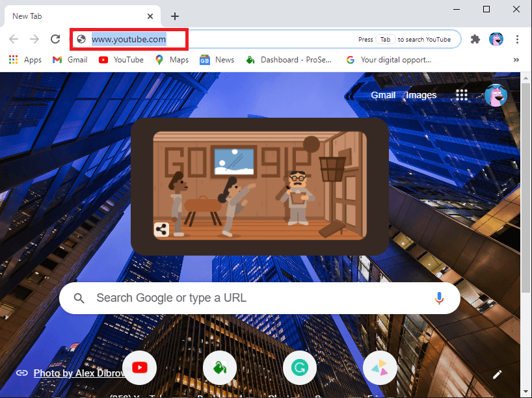
Task: Open the Dashboard - ProSe... bookmark
Action: point(289,60)
